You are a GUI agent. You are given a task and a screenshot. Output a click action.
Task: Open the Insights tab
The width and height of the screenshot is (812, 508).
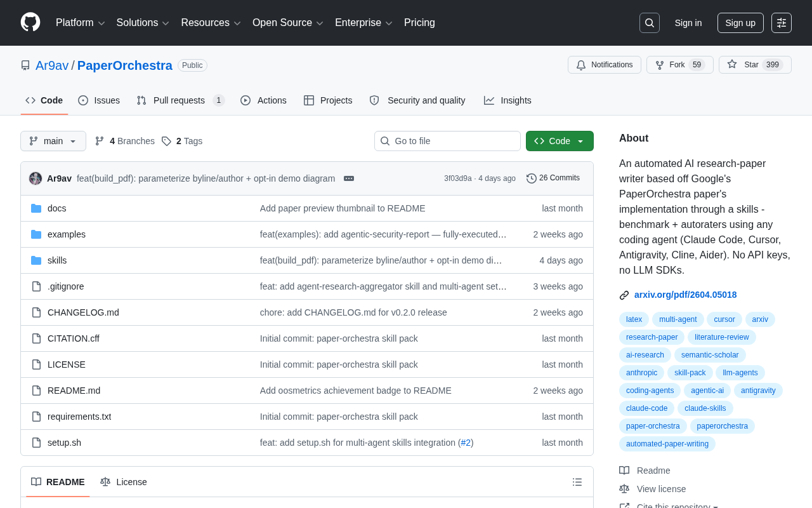[507, 100]
